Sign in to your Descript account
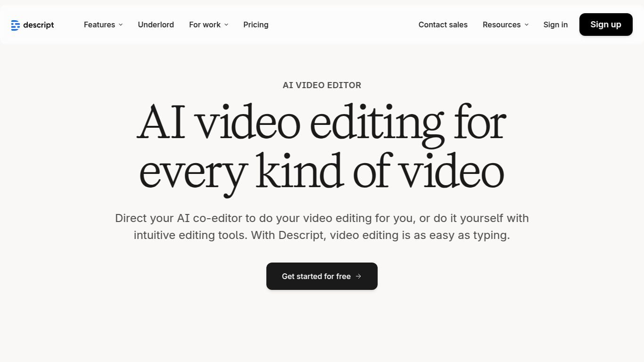644x362 pixels. [555, 25]
